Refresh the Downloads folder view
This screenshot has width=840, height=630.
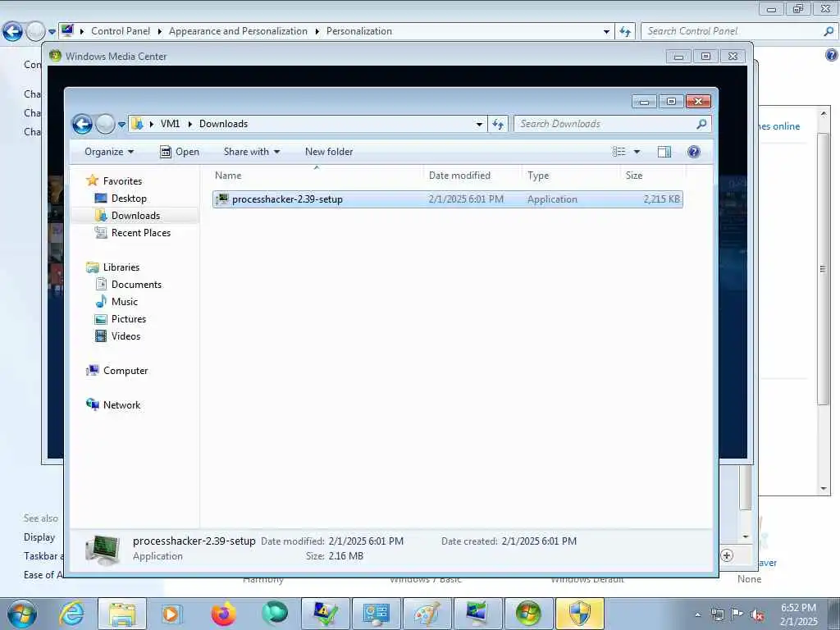click(498, 125)
